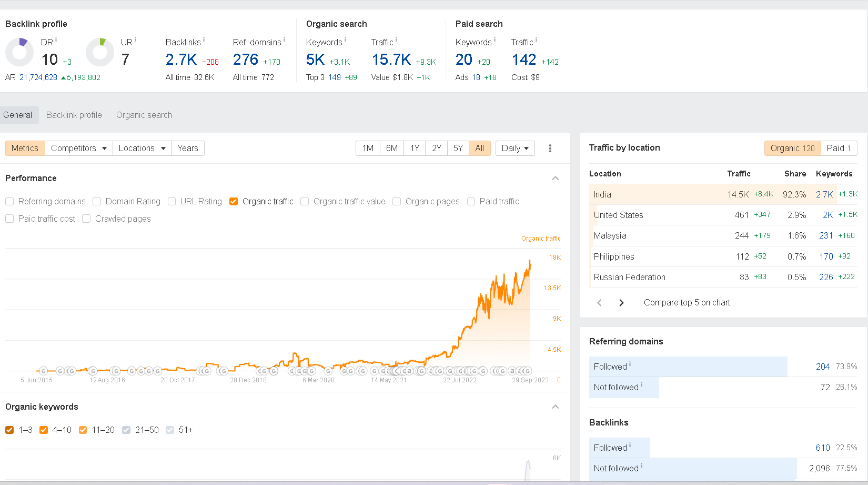Click Compare top 5 on chart
The image size is (868, 485).
[687, 303]
